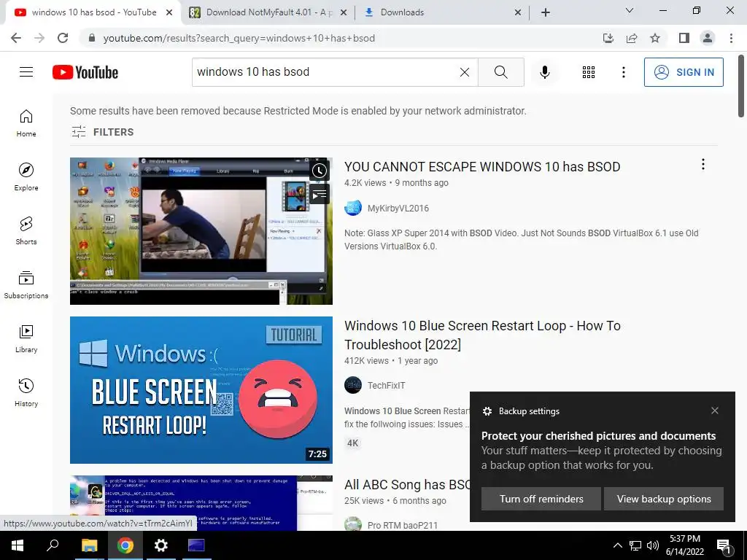This screenshot has height=560, width=747.
Task: Click Turn off reminders in notification
Action: (541, 499)
